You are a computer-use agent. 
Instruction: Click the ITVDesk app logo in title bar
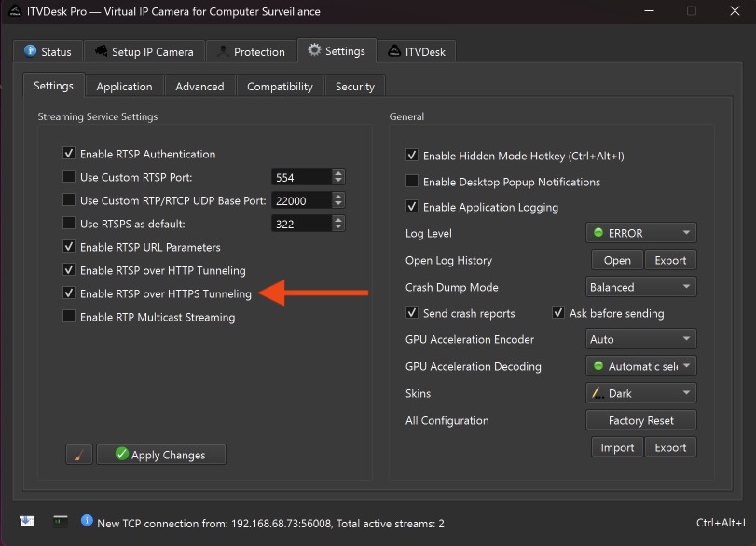pos(16,11)
